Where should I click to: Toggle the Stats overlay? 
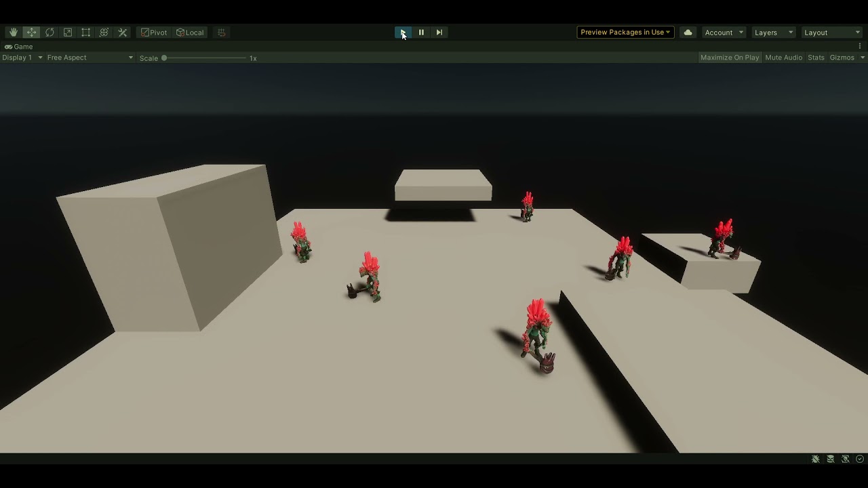(816, 58)
